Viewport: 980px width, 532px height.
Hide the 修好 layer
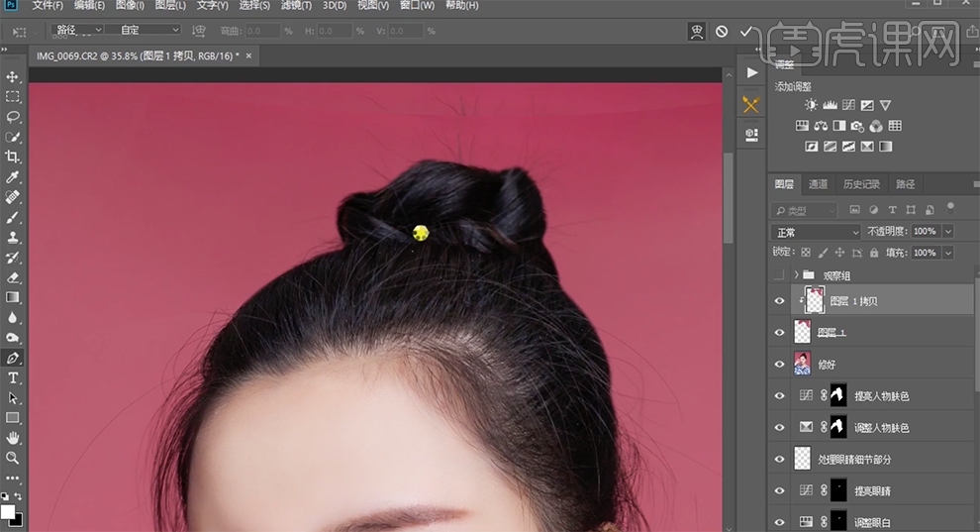click(779, 365)
